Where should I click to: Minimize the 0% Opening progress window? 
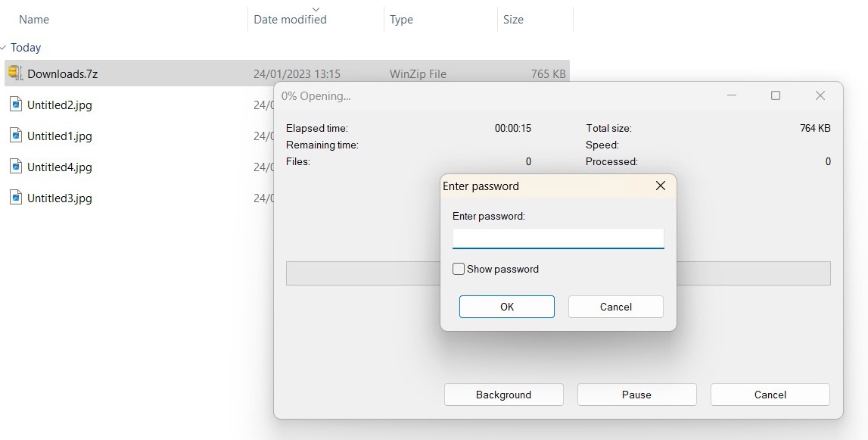point(732,96)
